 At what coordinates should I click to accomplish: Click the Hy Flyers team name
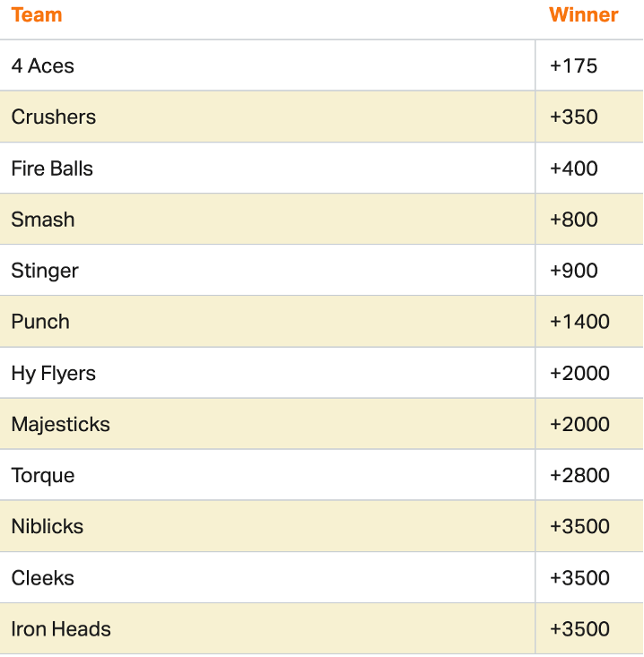(x=54, y=373)
